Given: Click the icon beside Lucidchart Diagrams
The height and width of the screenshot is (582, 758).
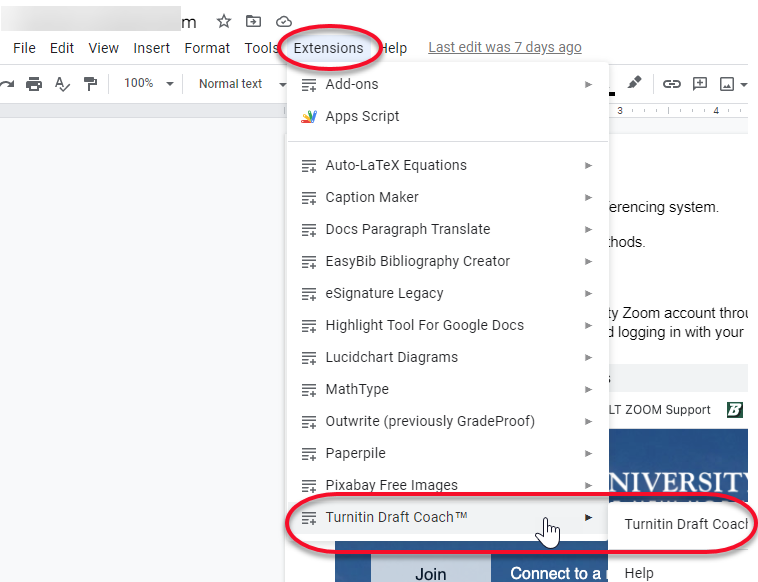Looking at the screenshot, I should (309, 358).
